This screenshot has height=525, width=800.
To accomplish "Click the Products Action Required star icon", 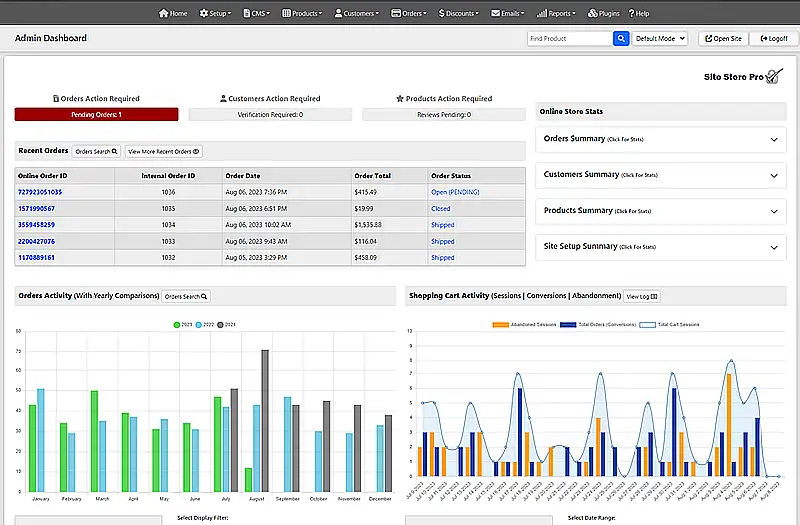I will coord(400,98).
